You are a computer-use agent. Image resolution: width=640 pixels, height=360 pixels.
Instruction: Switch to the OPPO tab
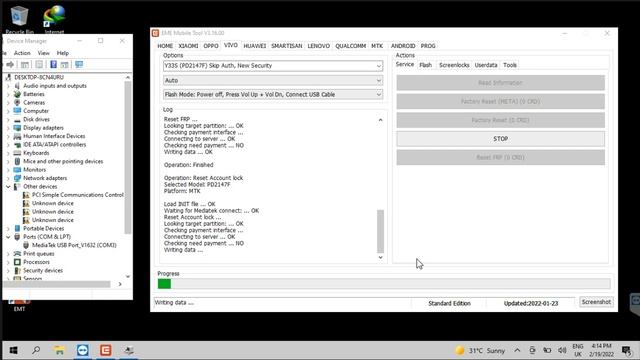coord(211,46)
